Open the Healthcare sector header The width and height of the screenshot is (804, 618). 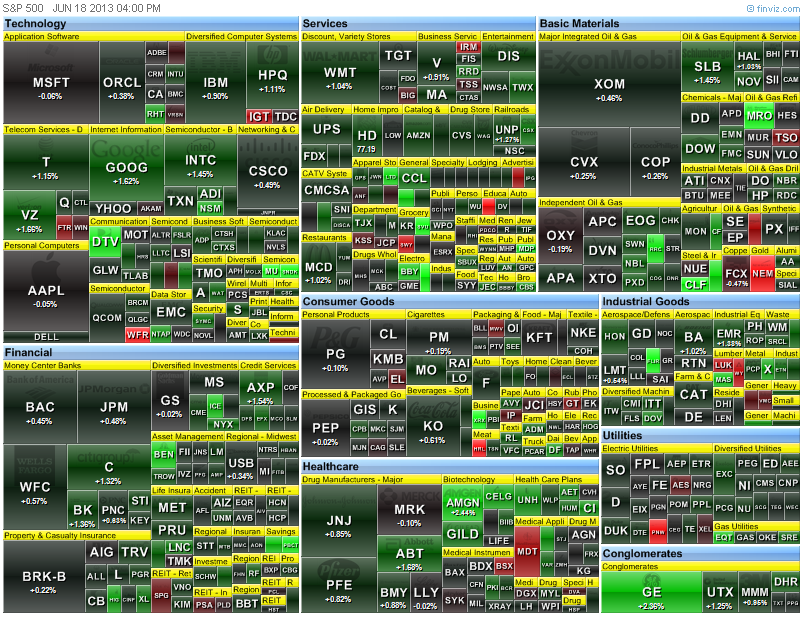335,467
